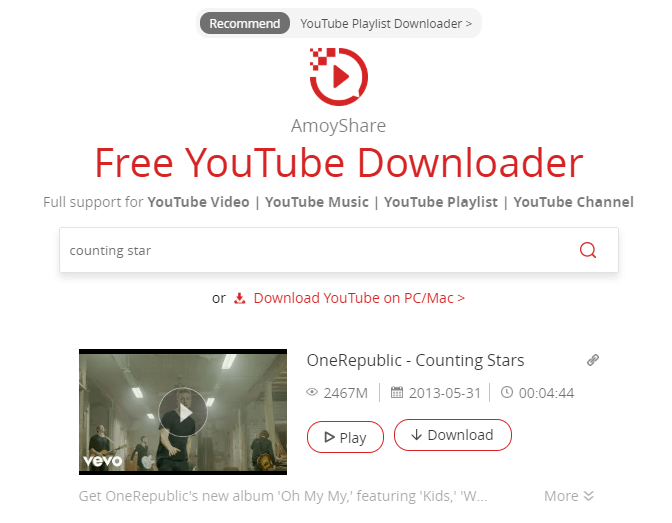Click truncated description about Oh My My album
The image size is (672, 523).
[x=283, y=496]
